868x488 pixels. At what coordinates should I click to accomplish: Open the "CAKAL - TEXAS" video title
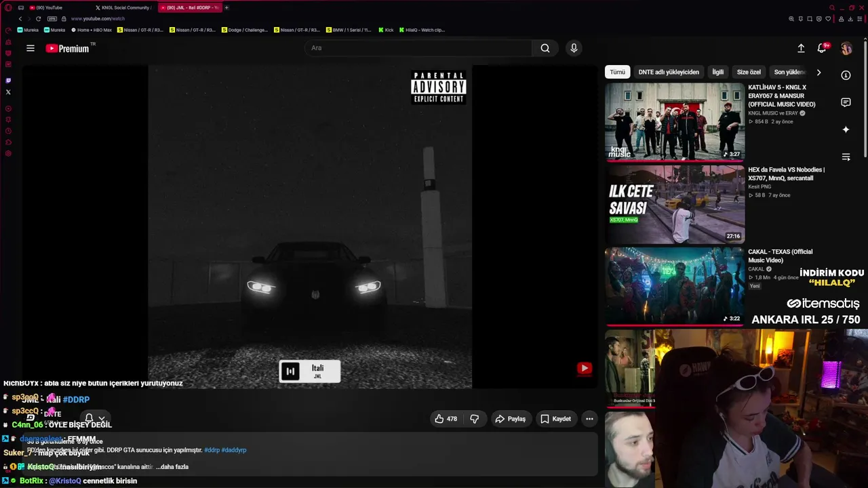[780, 256]
